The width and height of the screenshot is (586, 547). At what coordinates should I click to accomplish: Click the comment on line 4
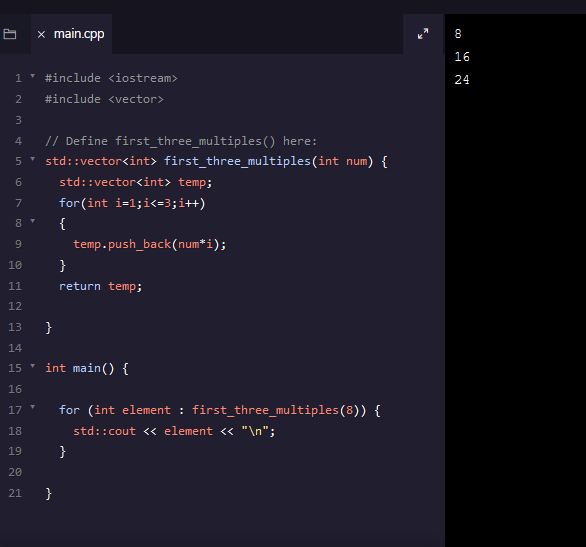tap(181, 141)
